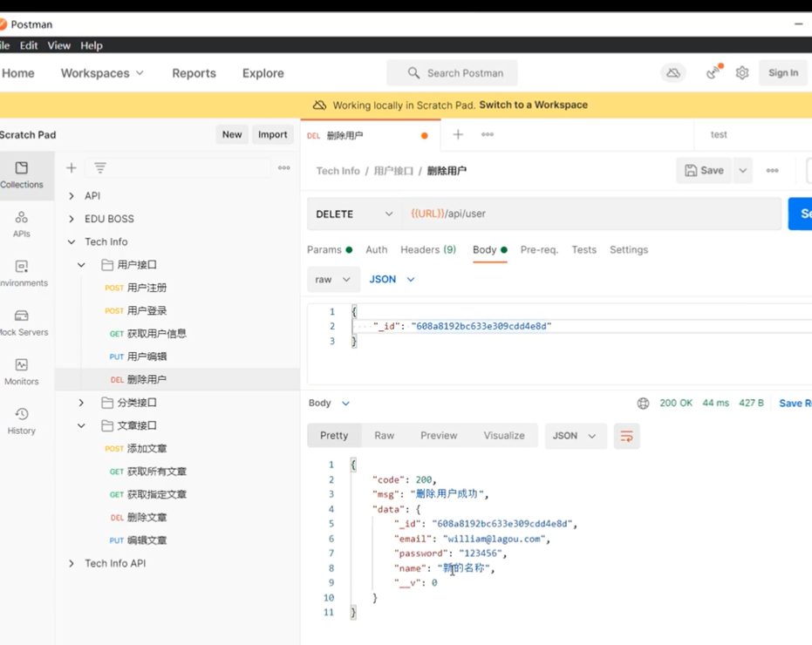Click the Sign In button
Viewport: 812px width, 645px height.
(x=783, y=73)
